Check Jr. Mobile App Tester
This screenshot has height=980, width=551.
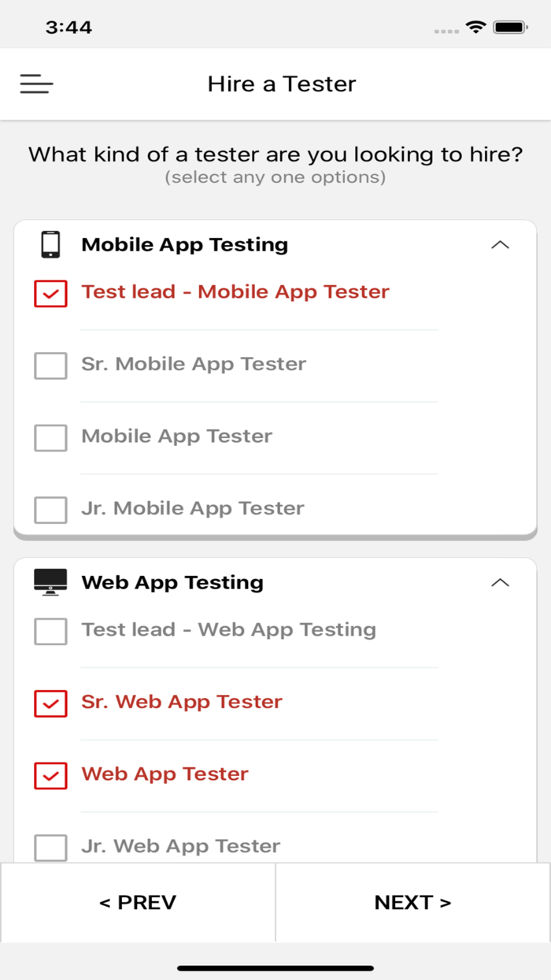pos(50,510)
